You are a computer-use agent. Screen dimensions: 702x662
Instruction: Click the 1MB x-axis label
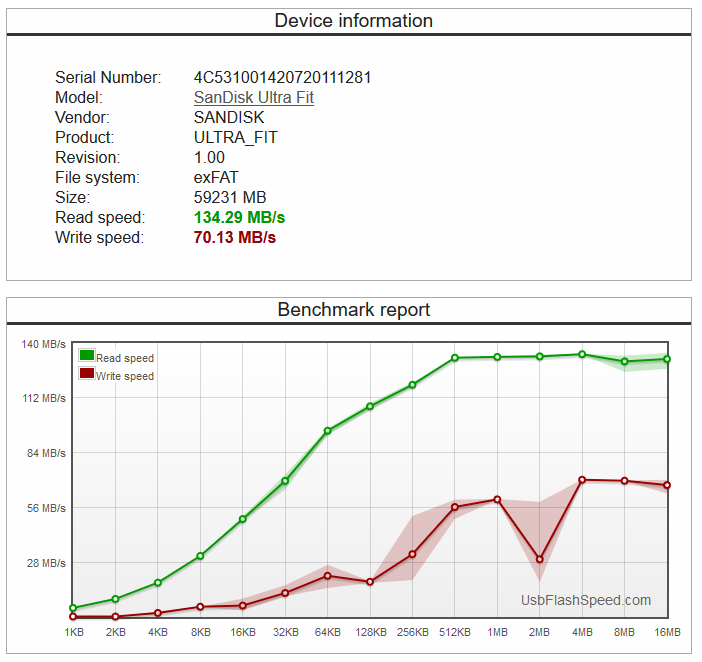pos(497,632)
